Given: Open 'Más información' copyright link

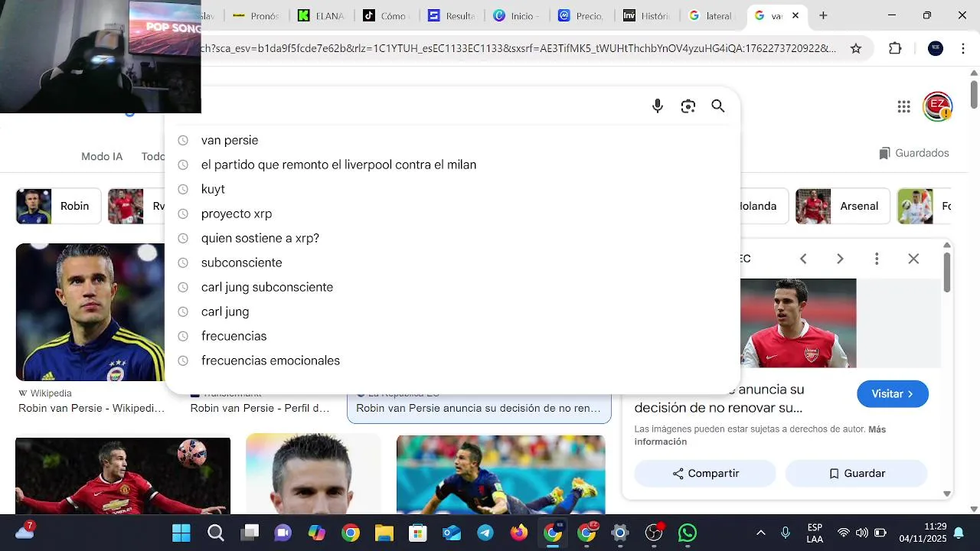Looking at the screenshot, I should 760,435.
